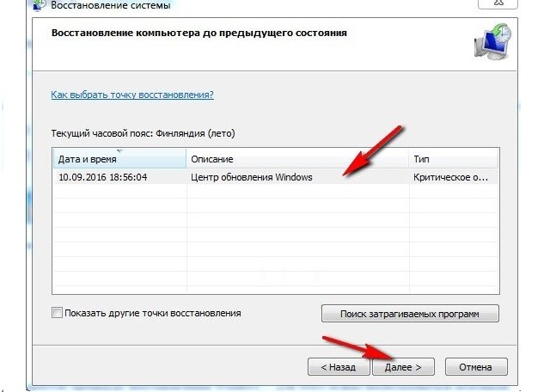This screenshot has height=392, width=550.
Task: Click the 'Текущий часовой пояс' timezone label
Action: (x=142, y=134)
